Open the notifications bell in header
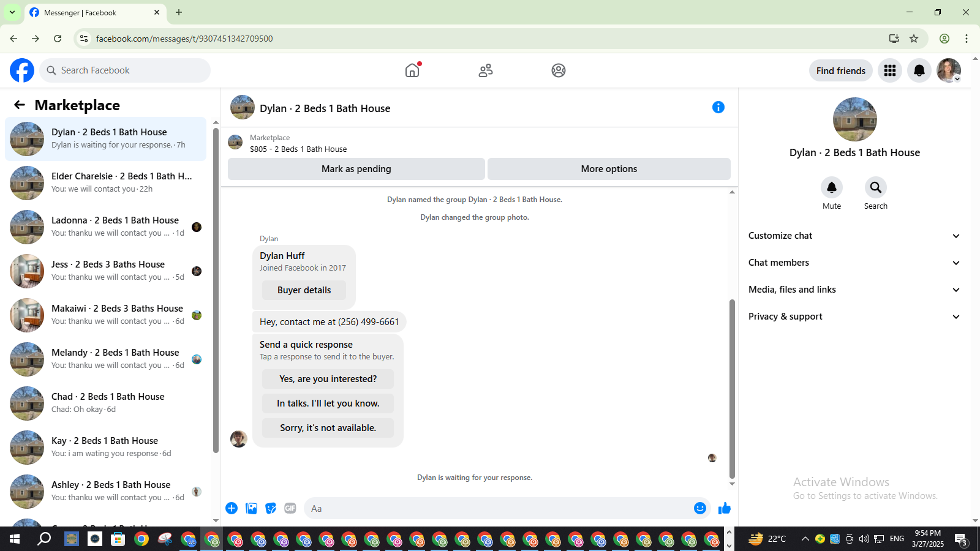The height and width of the screenshot is (551, 980). point(919,70)
